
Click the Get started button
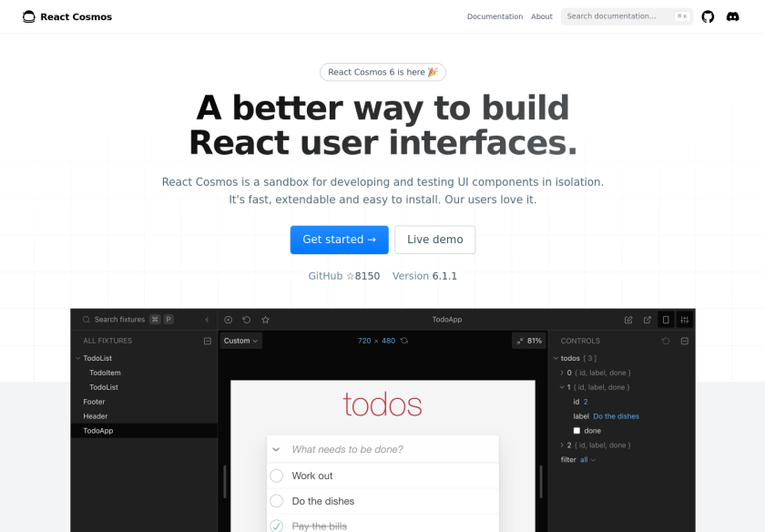339,240
